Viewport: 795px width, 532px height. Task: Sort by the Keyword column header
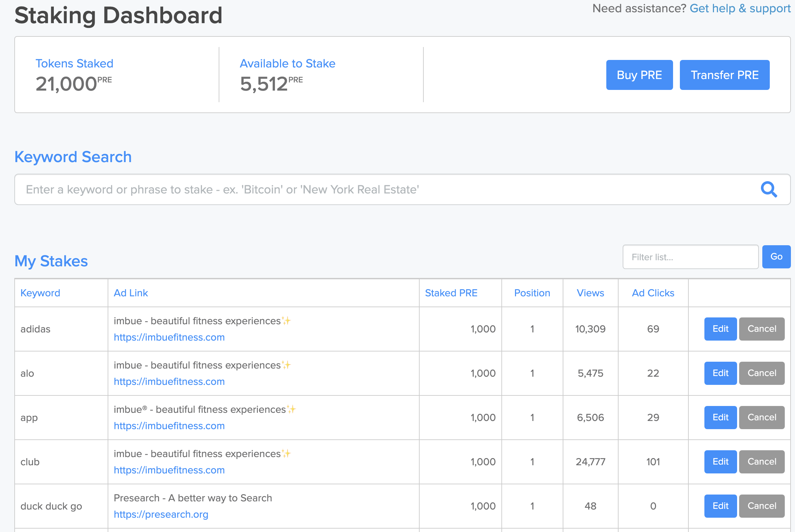40,293
